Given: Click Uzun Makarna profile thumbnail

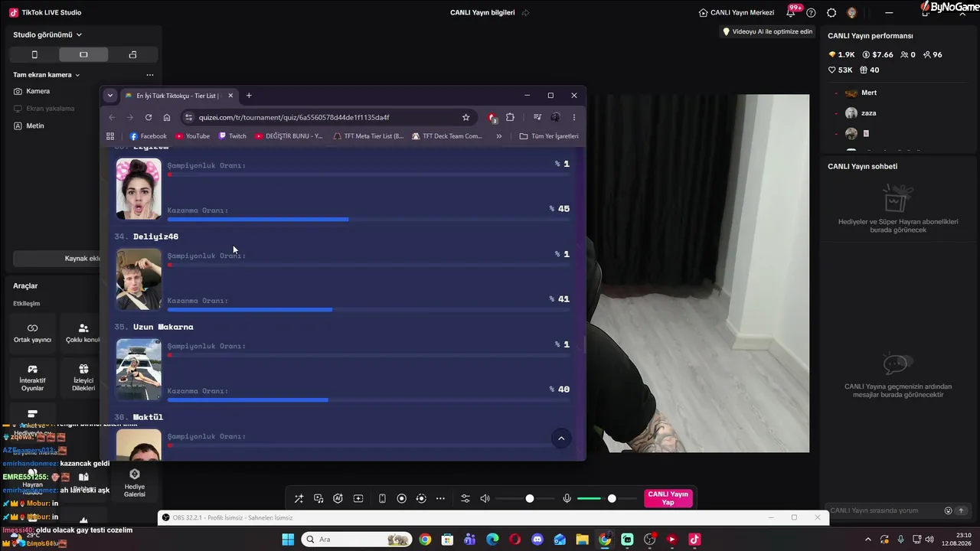Looking at the screenshot, I should click(x=139, y=369).
